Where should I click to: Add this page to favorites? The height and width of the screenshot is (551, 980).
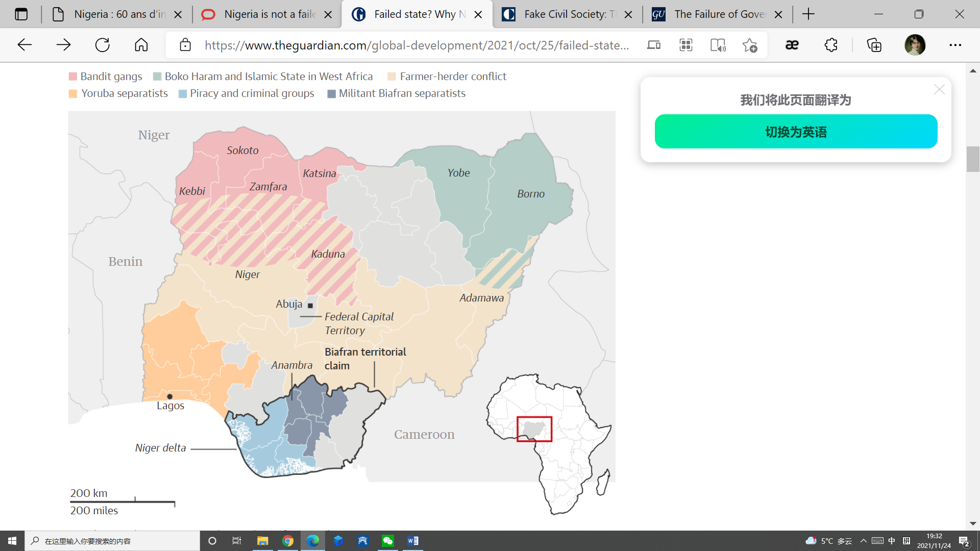749,45
